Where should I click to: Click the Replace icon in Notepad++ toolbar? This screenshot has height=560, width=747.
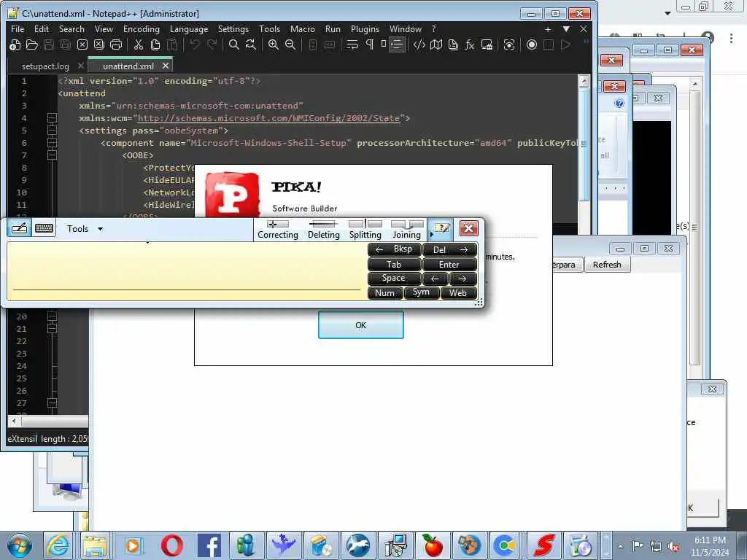pos(251,44)
